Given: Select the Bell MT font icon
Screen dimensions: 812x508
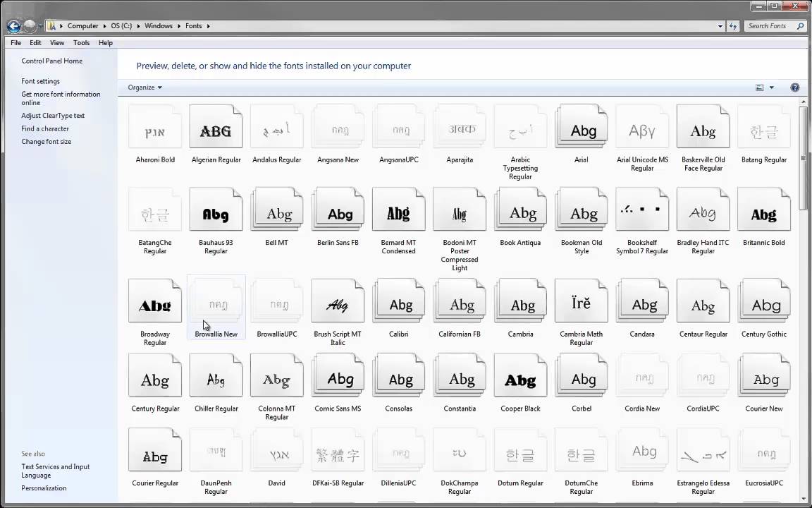Looking at the screenshot, I should (276, 210).
